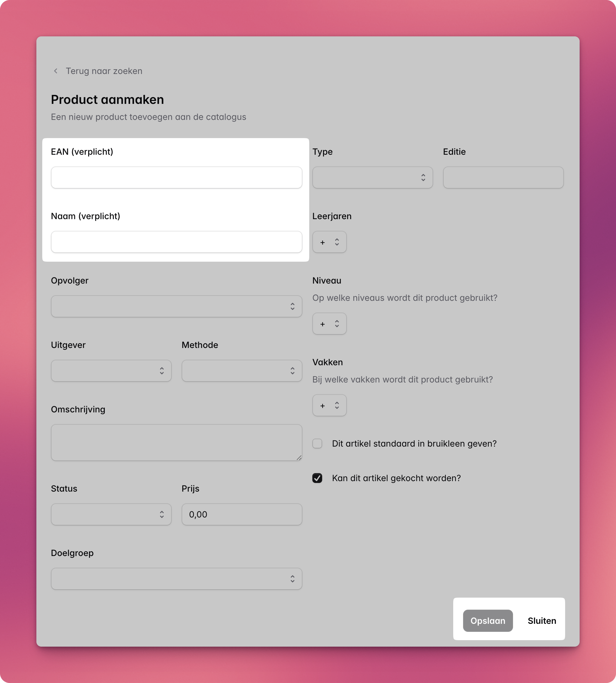Click plus icon under Vakken
Image resolution: width=616 pixels, height=683 pixels.
tap(322, 405)
